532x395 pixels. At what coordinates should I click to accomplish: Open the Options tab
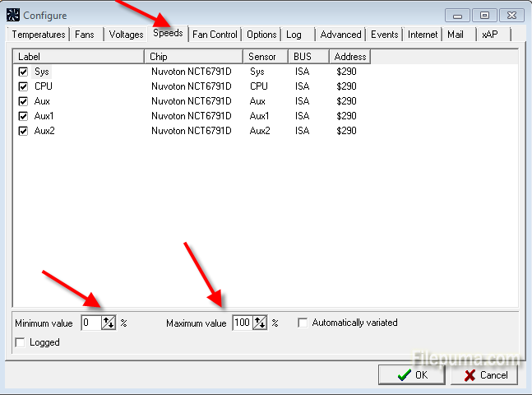(261, 35)
